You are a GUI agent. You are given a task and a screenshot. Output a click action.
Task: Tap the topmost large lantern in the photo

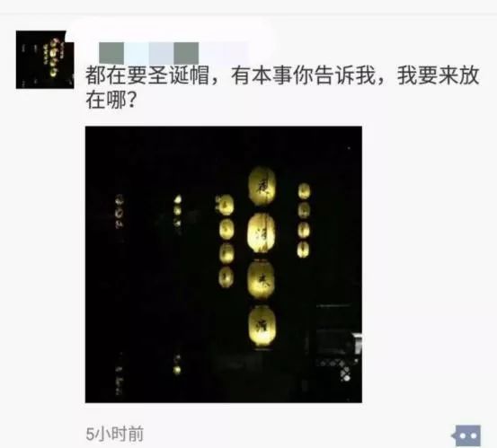(262, 186)
